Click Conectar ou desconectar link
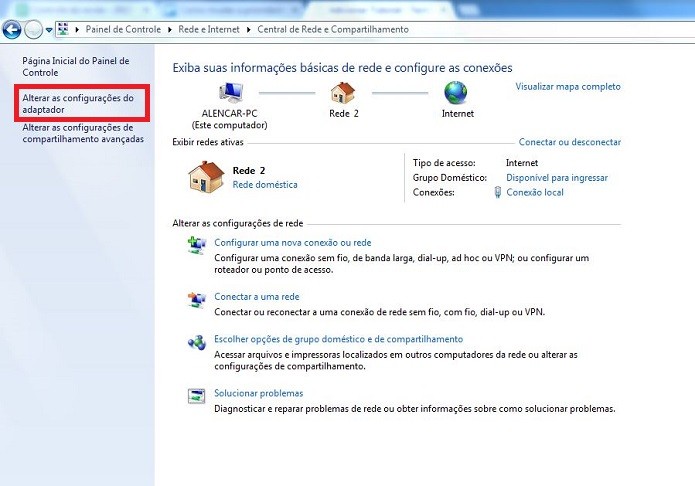Viewport: 695px width, 486px height. (570, 142)
